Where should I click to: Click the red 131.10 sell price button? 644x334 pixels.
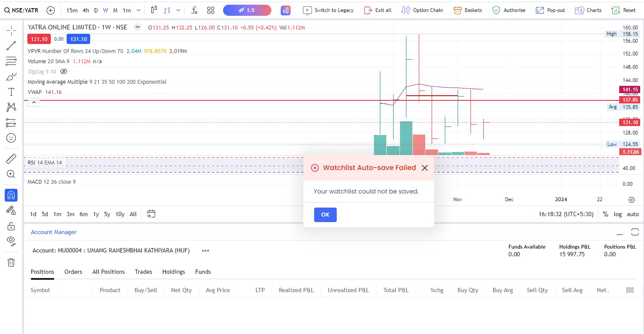(39, 39)
